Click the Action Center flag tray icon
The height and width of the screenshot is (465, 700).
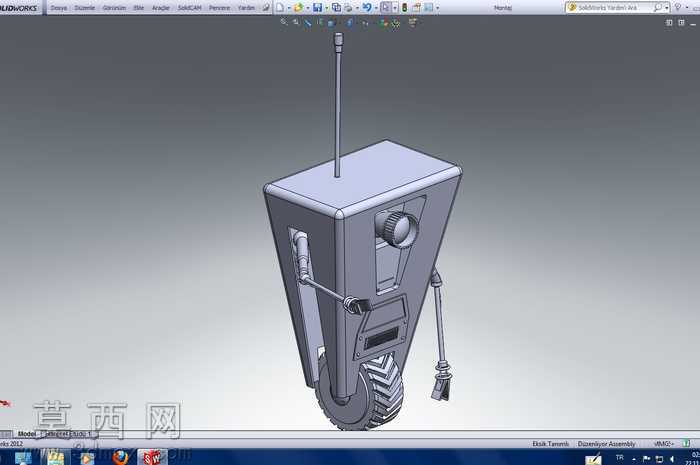[646, 459]
